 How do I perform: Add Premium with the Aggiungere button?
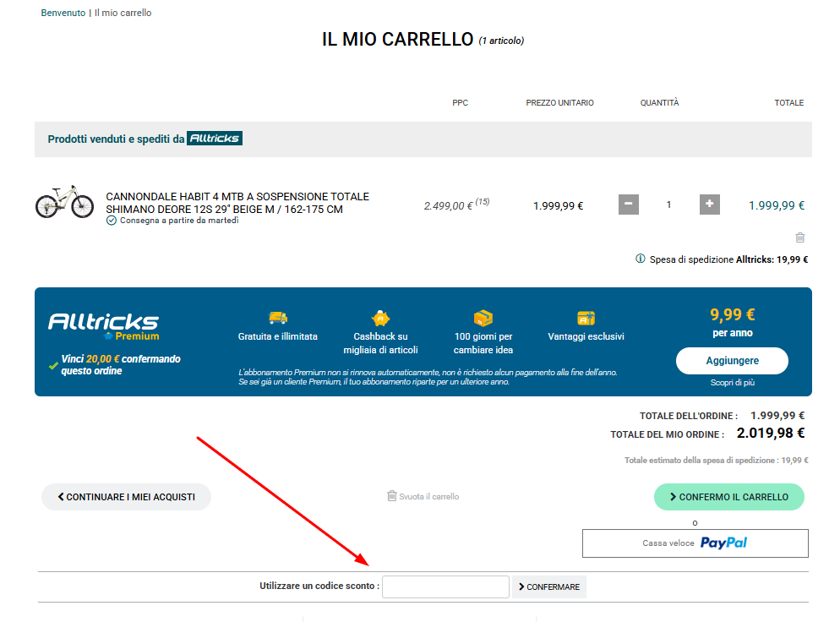coord(732,361)
